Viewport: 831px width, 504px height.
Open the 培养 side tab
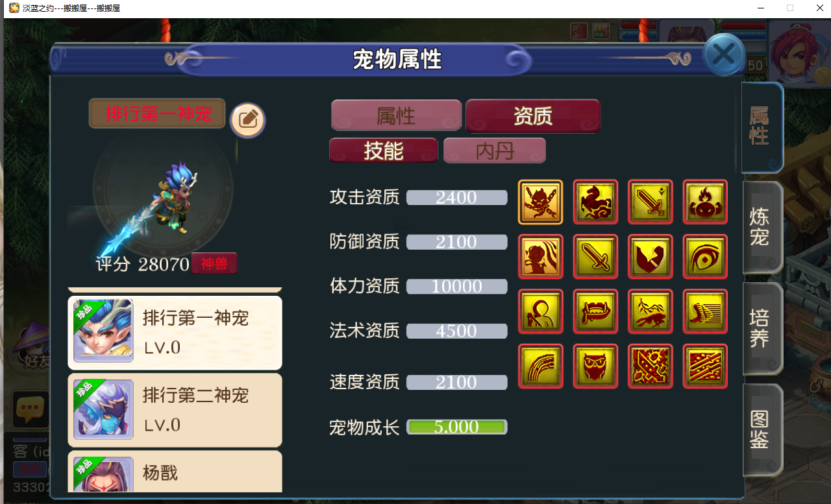coord(761,328)
